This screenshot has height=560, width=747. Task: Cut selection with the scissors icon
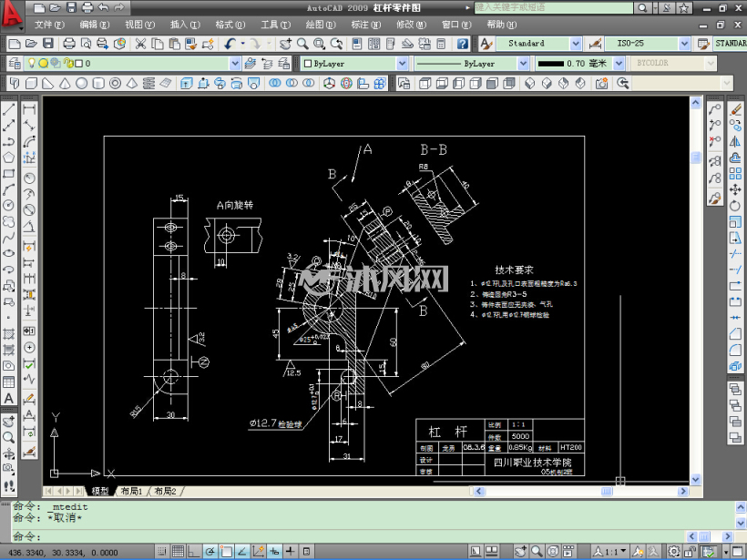[x=140, y=44]
